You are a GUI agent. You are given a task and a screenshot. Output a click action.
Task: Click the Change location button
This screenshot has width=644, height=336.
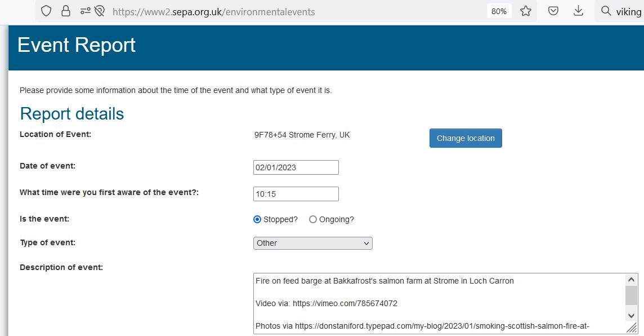pos(466,138)
